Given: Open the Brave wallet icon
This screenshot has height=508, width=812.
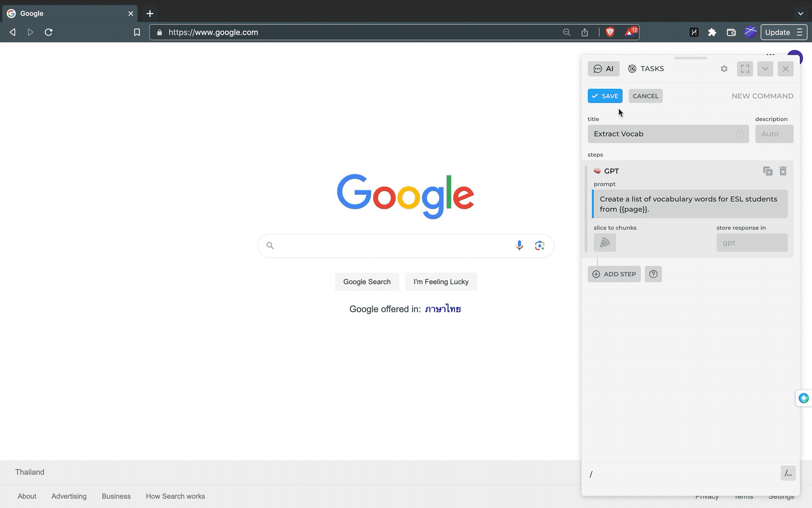Looking at the screenshot, I should coord(731,32).
